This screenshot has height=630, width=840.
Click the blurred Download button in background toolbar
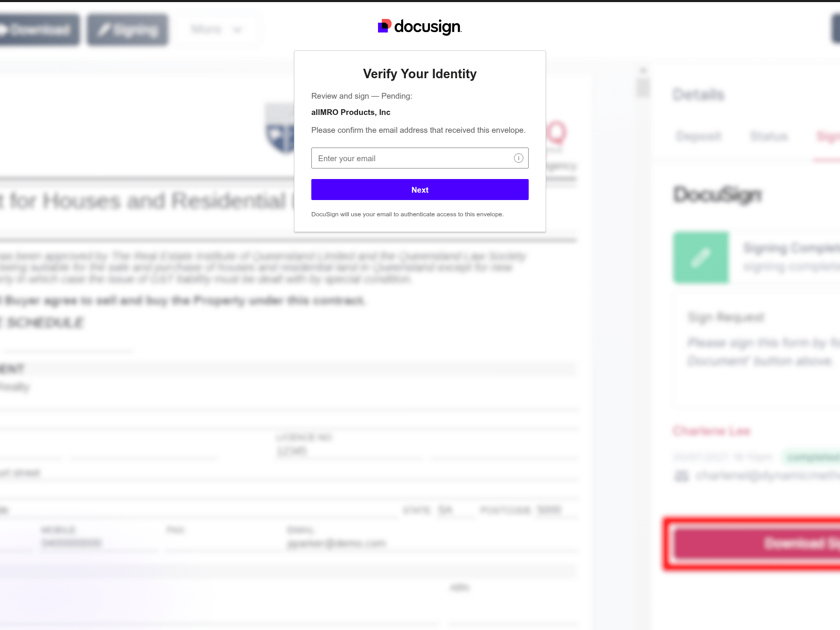39,29
